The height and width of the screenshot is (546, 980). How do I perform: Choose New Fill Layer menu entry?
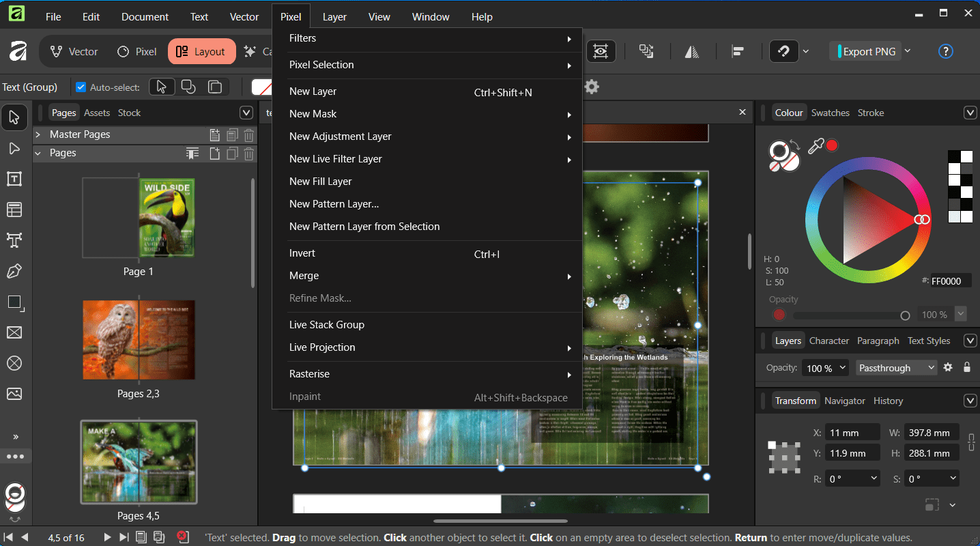(321, 182)
